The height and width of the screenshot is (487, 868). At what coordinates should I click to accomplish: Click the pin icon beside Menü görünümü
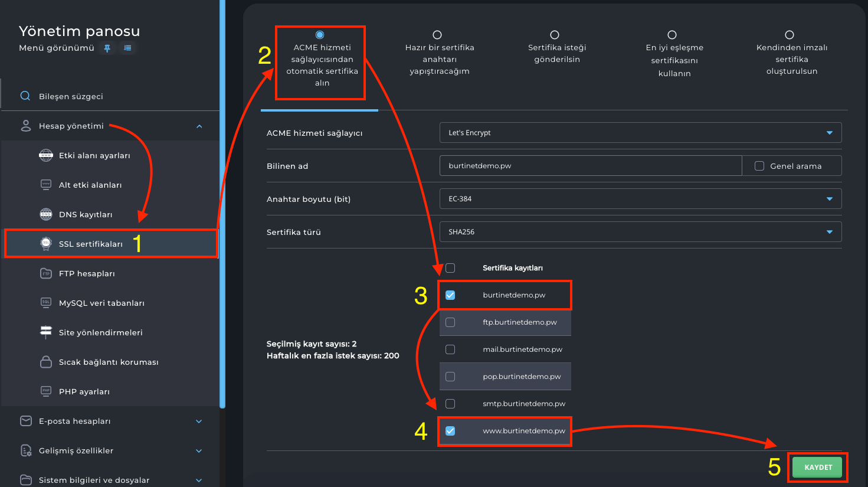click(x=107, y=48)
